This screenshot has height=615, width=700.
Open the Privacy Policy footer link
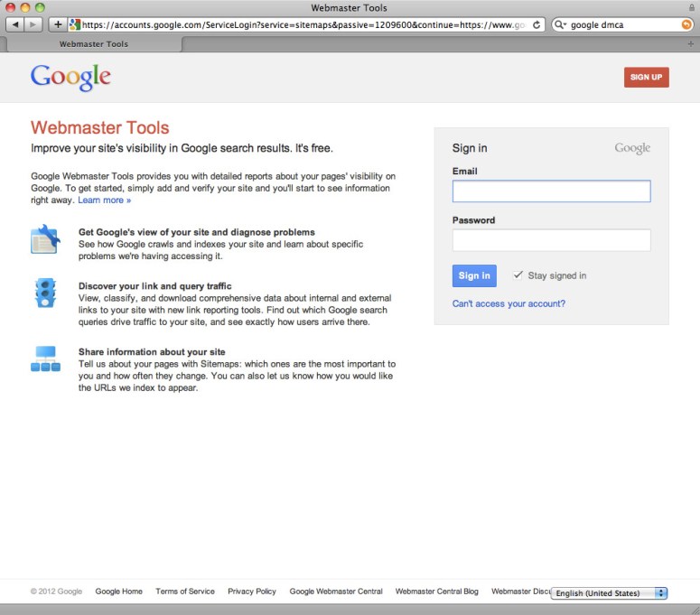click(x=252, y=592)
